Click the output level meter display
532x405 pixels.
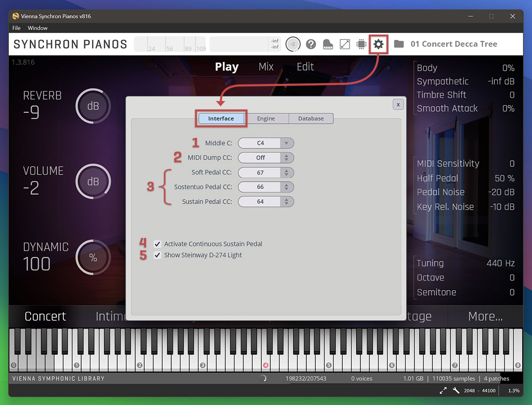pos(245,44)
